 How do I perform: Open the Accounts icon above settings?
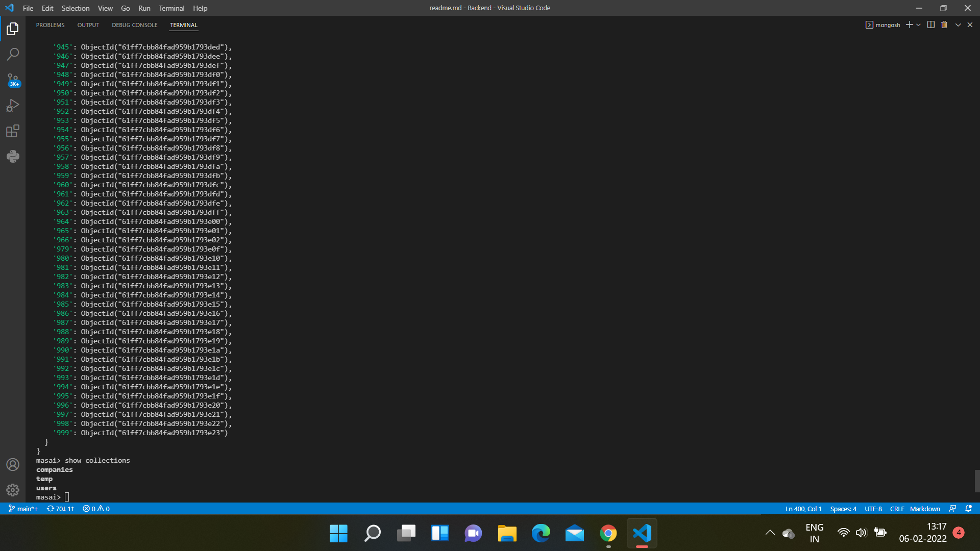tap(12, 464)
